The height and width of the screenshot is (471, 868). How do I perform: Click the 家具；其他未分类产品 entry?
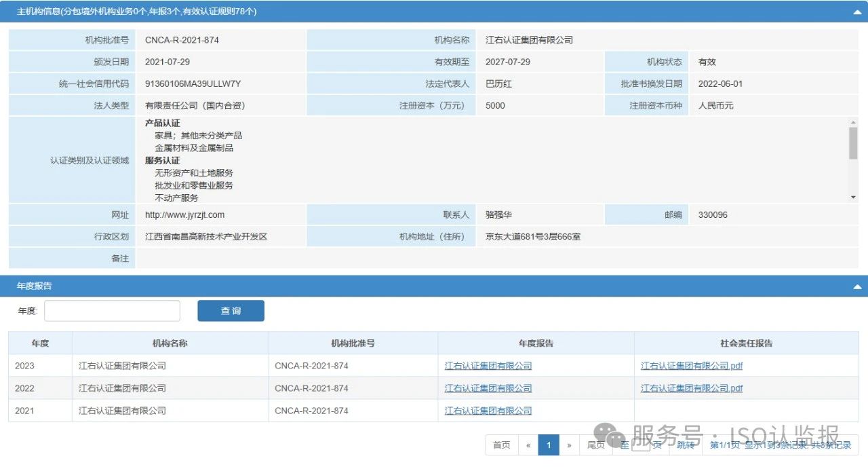click(x=198, y=136)
